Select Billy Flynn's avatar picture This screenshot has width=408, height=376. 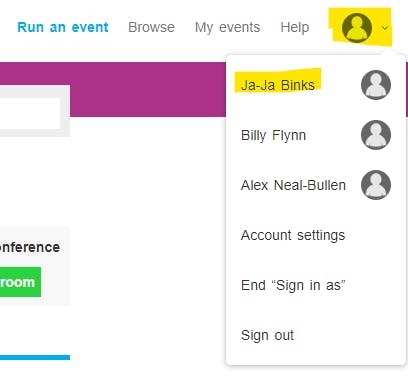click(376, 135)
